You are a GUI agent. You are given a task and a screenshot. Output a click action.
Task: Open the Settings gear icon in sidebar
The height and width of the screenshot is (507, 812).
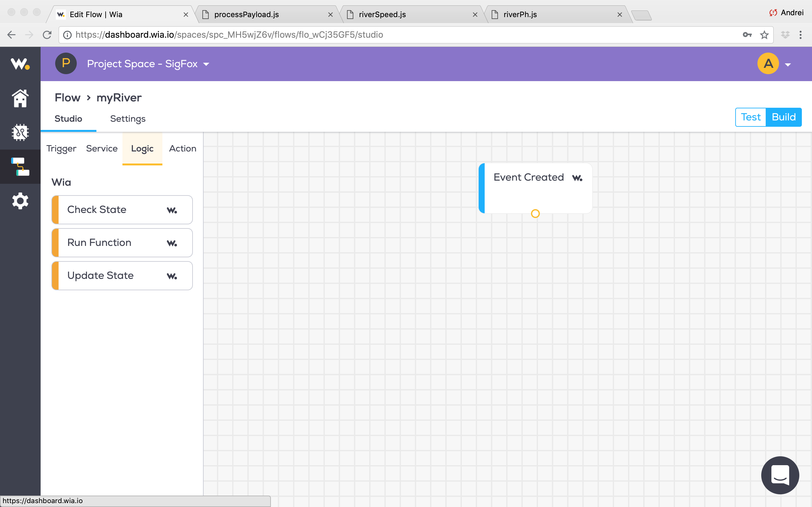20,201
